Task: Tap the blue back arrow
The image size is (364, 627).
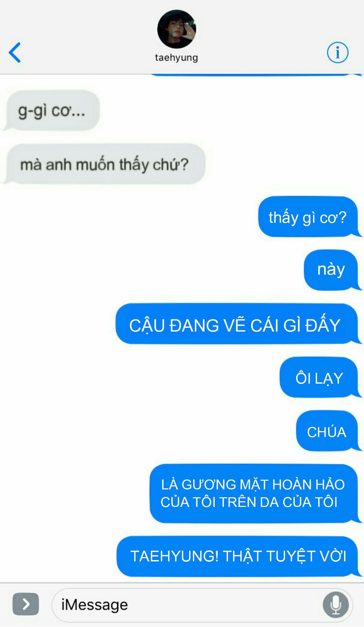Action: 15,52
